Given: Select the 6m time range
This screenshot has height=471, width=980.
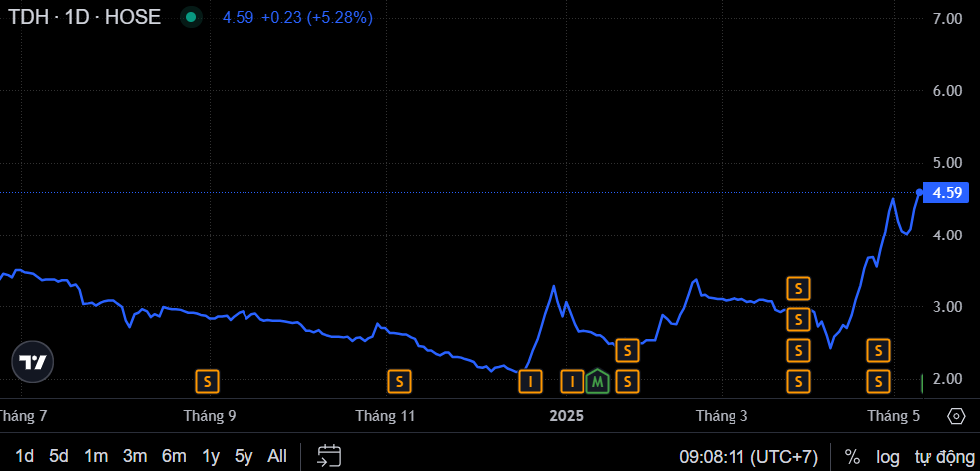Looking at the screenshot, I should [x=174, y=456].
